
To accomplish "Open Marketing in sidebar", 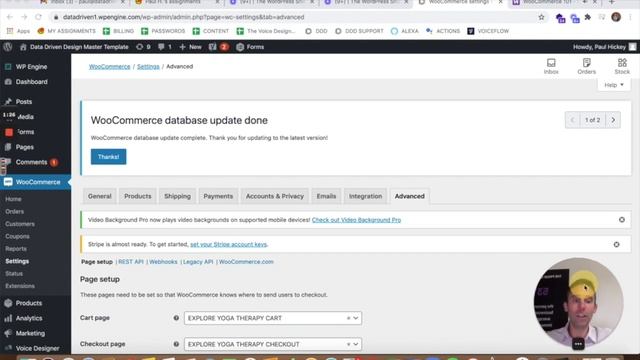I will (x=30, y=333).
